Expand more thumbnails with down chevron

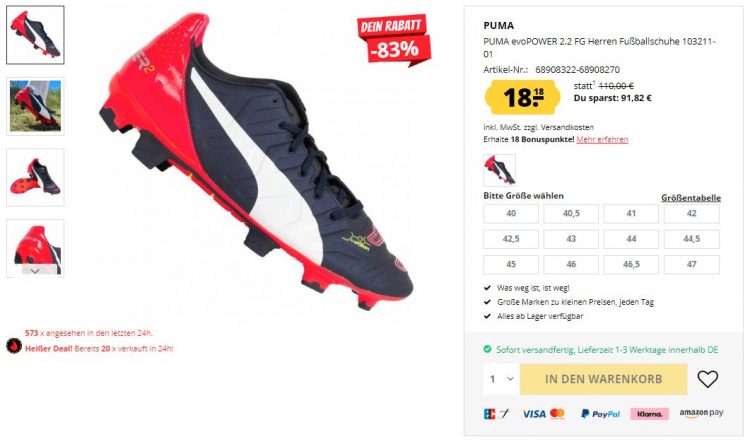[35, 271]
